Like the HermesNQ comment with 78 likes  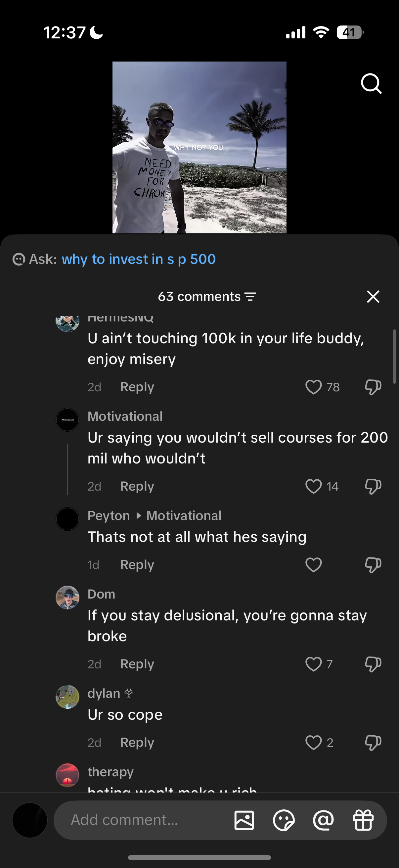click(x=313, y=387)
